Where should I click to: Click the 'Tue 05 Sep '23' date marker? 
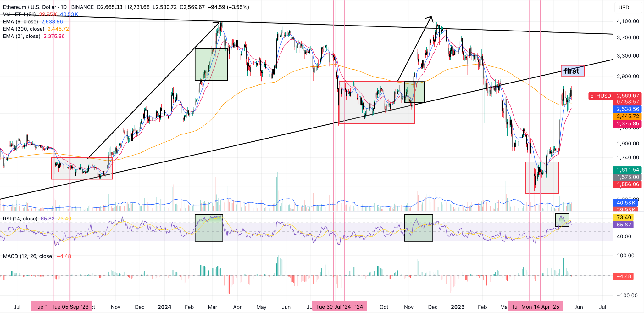tap(70, 307)
